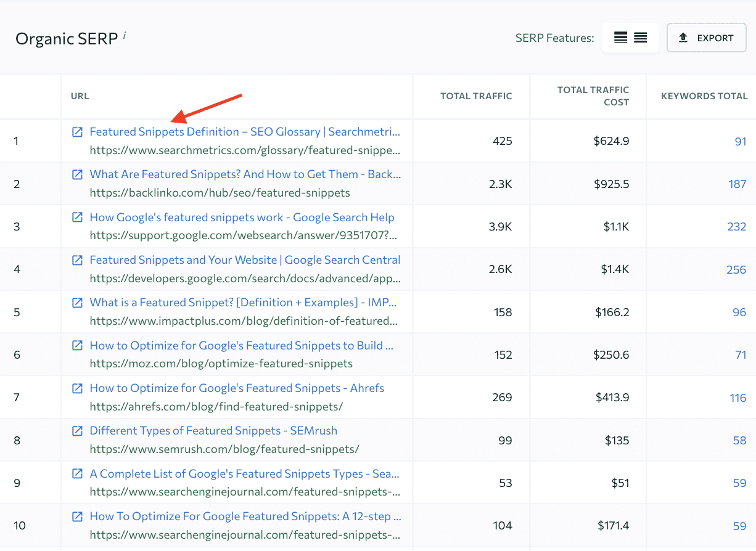Click the TOTAL TRAFFIC column header

coord(476,96)
